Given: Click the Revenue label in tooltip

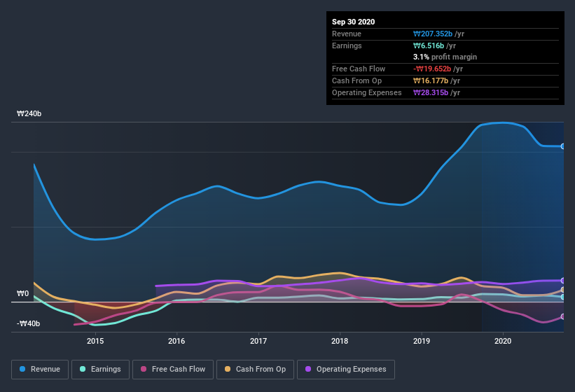Looking at the screenshot, I should click(x=347, y=34).
